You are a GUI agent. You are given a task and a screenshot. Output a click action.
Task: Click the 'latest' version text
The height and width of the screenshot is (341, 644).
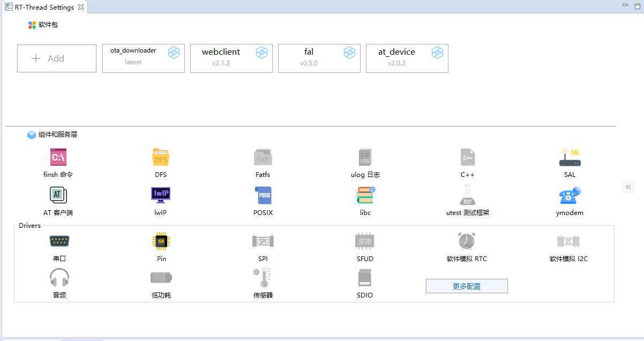(x=133, y=62)
